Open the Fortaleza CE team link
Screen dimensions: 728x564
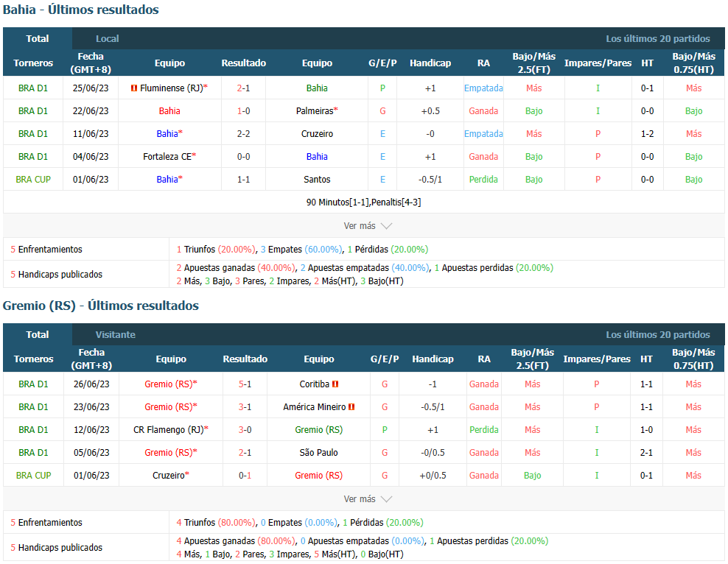[167, 157]
